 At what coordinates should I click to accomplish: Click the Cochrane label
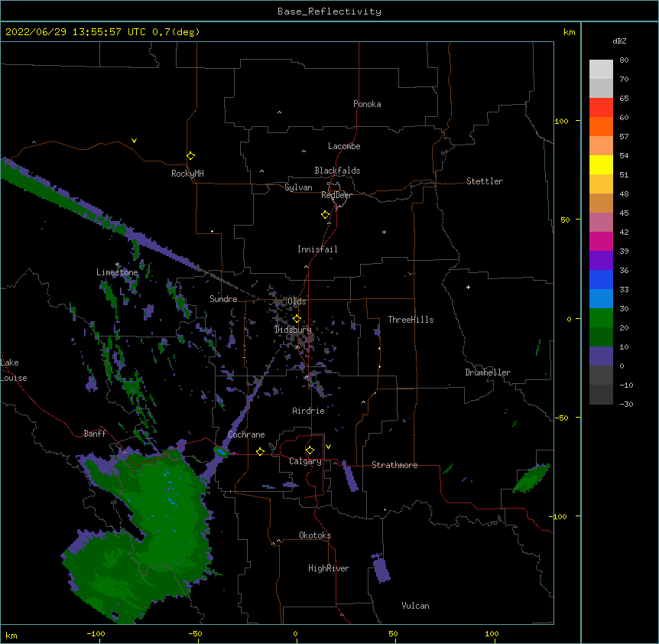[x=246, y=434]
